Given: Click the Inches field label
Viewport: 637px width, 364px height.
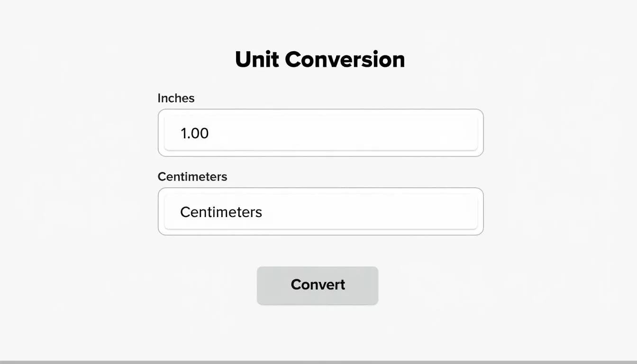Looking at the screenshot, I should point(176,98).
